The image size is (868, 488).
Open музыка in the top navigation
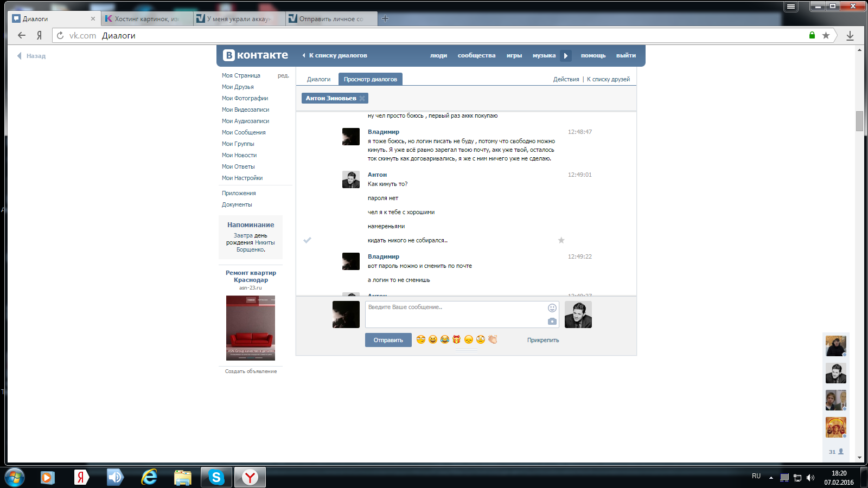tap(544, 55)
